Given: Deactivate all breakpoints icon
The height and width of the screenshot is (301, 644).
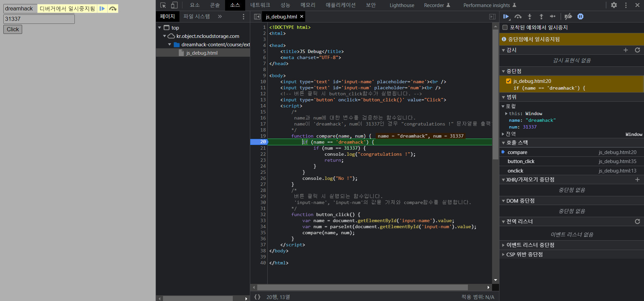Looking at the screenshot, I should click(568, 16).
